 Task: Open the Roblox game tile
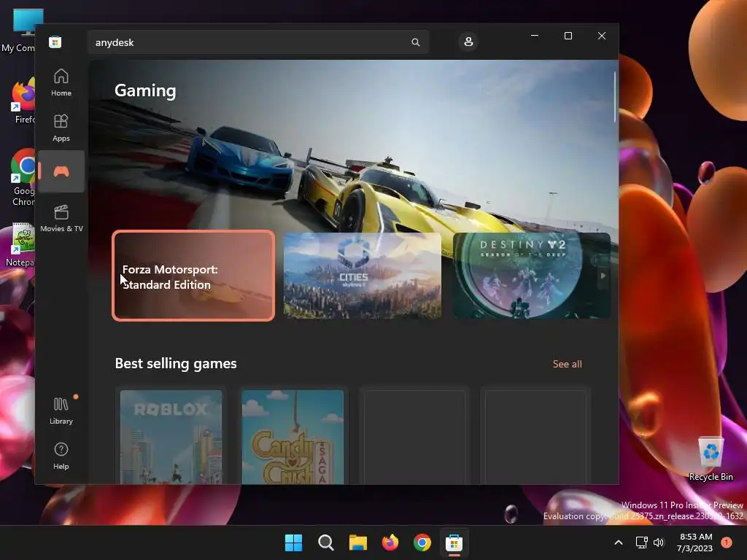pyautogui.click(x=171, y=437)
